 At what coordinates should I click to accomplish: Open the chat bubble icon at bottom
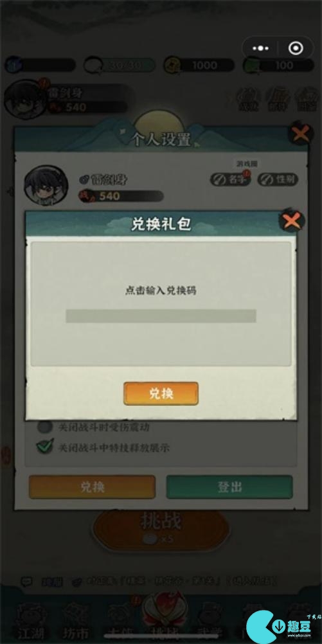27,581
